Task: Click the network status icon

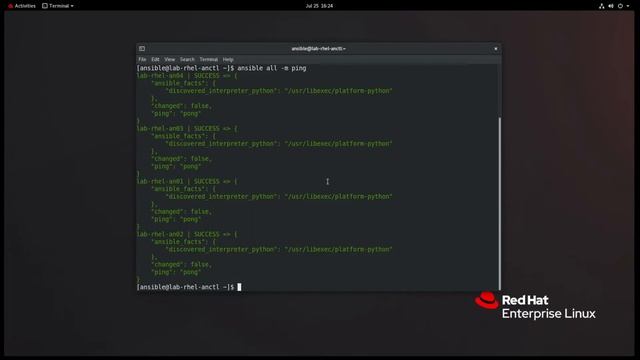Action: (x=601, y=6)
